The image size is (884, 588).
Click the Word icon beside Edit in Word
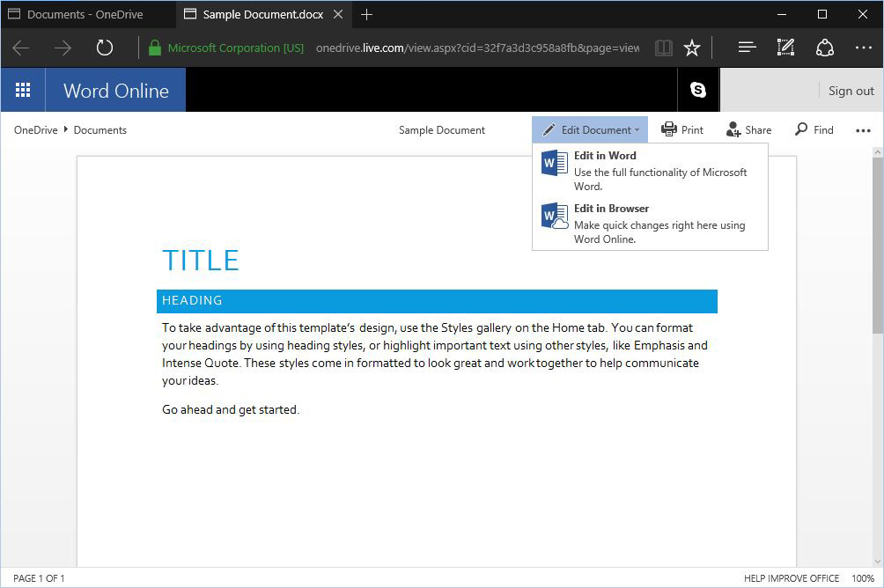click(555, 163)
